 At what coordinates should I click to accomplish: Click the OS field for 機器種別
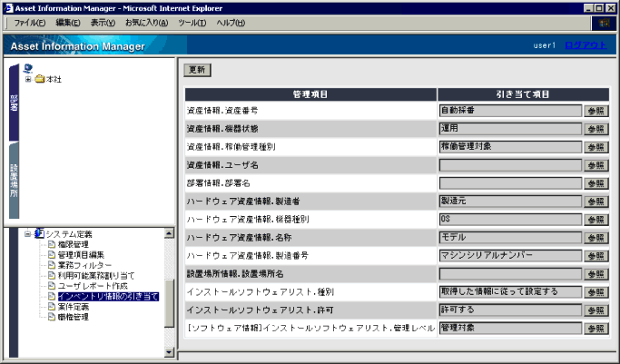510,220
